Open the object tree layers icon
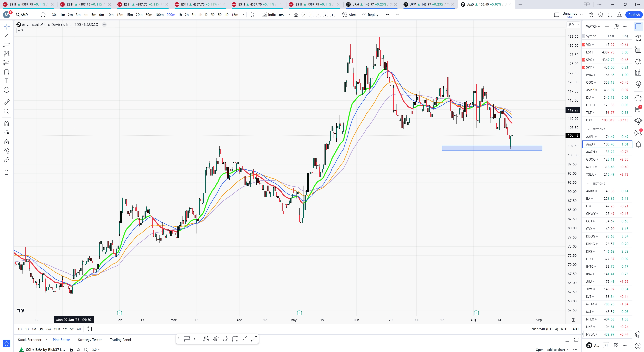This screenshot has height=352, width=644. [638, 334]
